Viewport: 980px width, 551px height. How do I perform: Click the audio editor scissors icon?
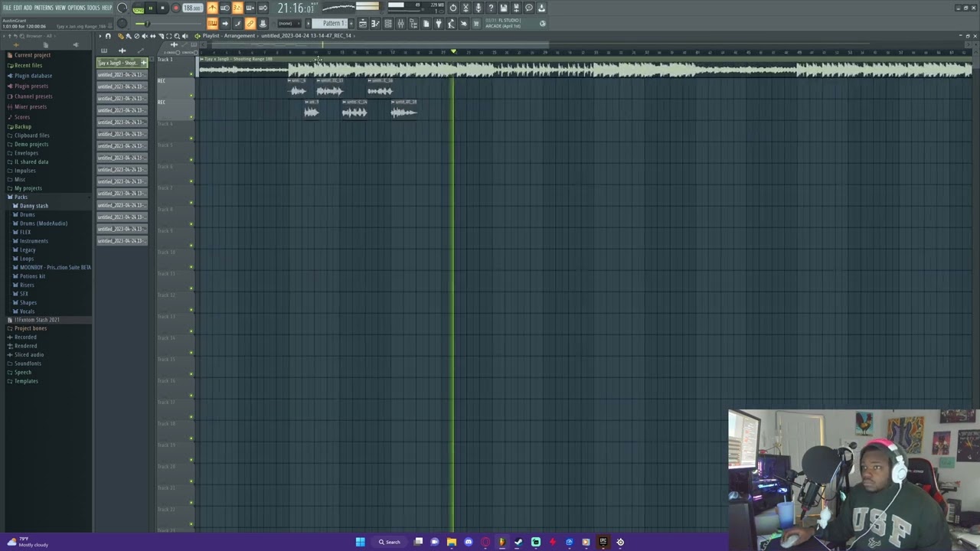(x=465, y=8)
